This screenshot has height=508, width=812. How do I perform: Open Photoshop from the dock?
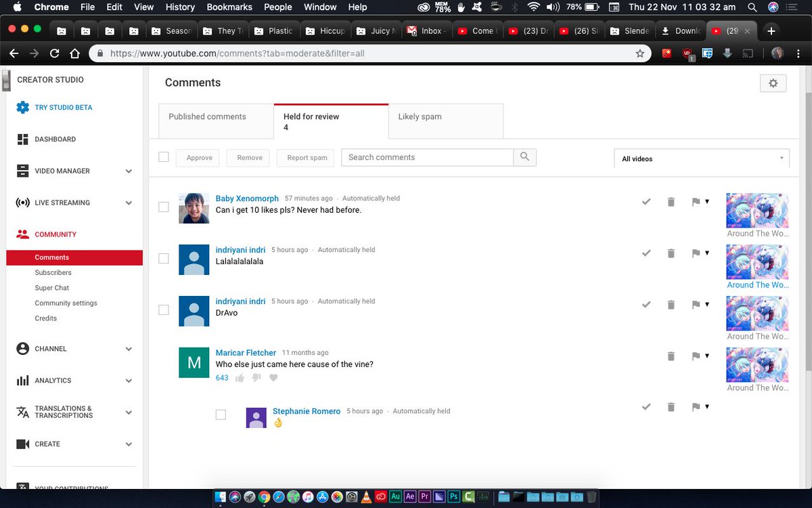pyautogui.click(x=454, y=496)
